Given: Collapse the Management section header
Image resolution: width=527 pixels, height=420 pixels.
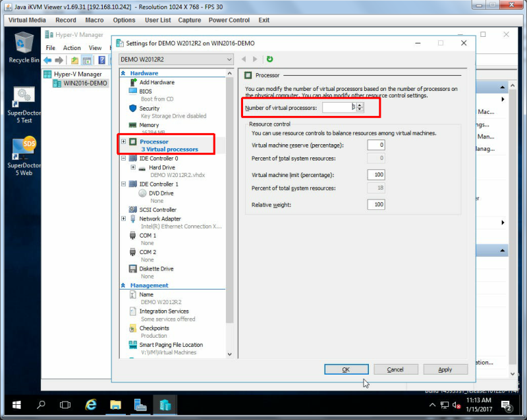Looking at the screenshot, I should [123, 285].
